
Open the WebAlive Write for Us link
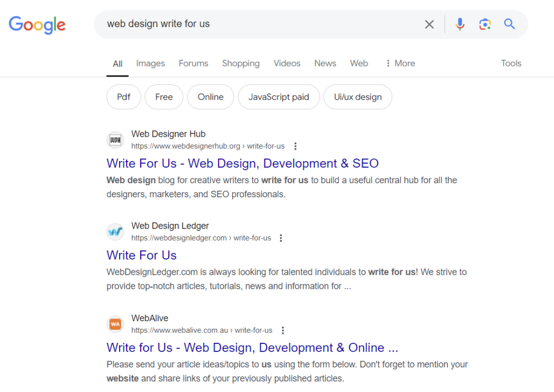pos(252,348)
